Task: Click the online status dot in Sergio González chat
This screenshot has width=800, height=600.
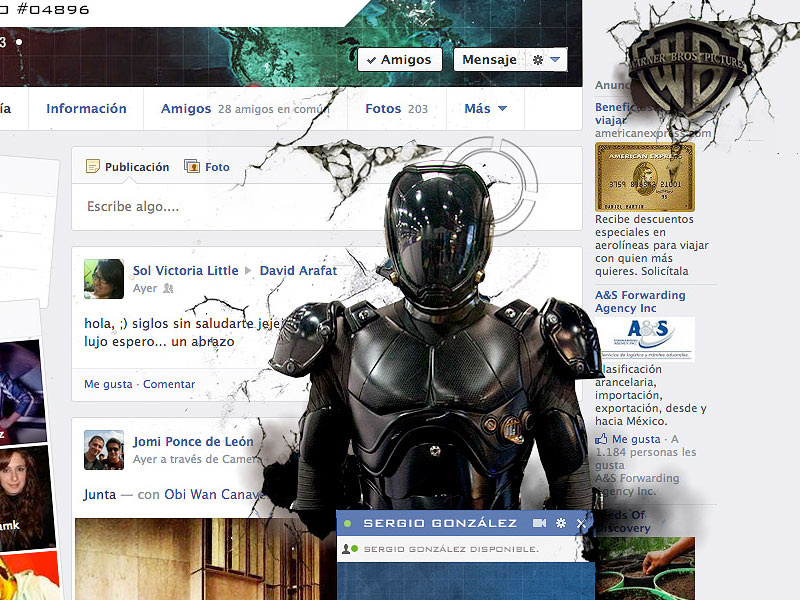Action: pos(347,523)
